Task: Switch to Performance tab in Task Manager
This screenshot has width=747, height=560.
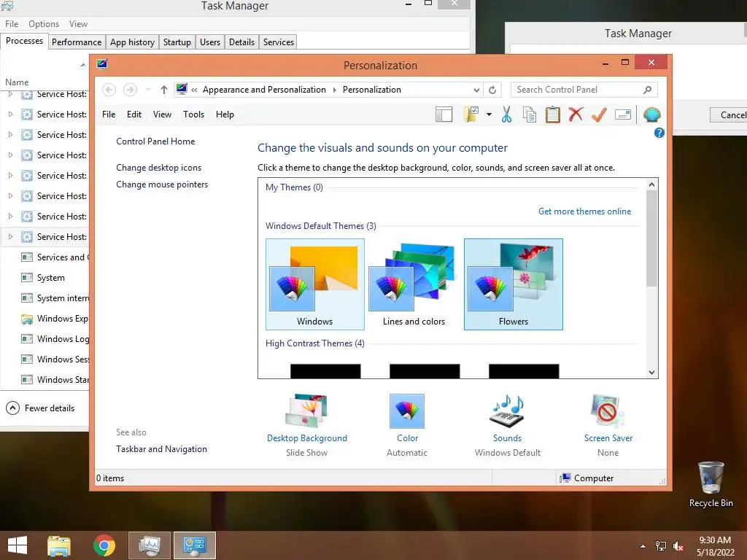Action: [76, 42]
